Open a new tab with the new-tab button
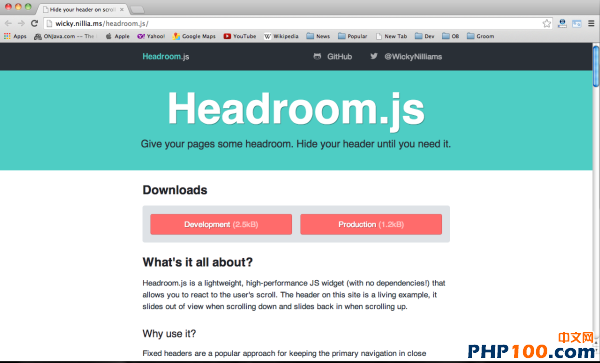 [137, 10]
